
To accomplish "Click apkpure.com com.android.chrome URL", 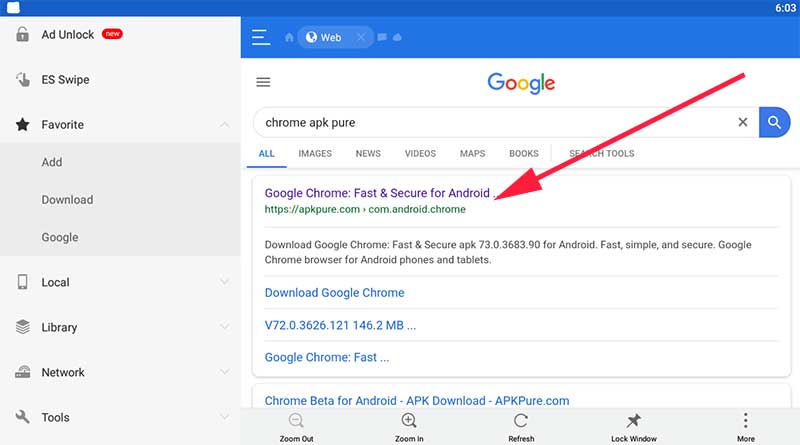I will [x=365, y=209].
